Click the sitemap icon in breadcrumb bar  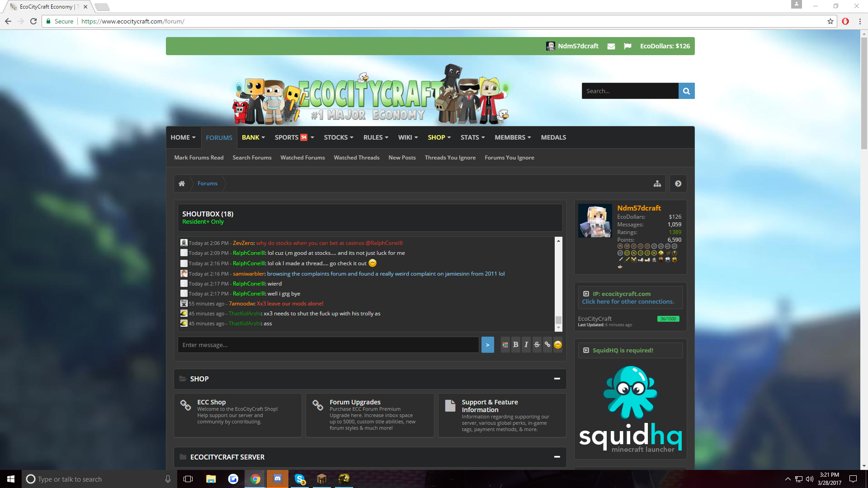click(x=657, y=183)
